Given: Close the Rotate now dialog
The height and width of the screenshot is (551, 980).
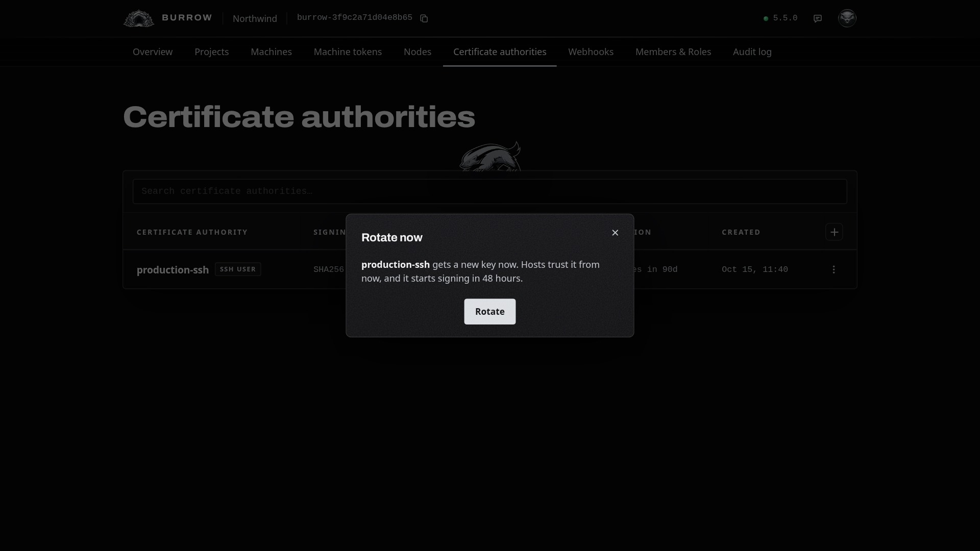Looking at the screenshot, I should [615, 233].
